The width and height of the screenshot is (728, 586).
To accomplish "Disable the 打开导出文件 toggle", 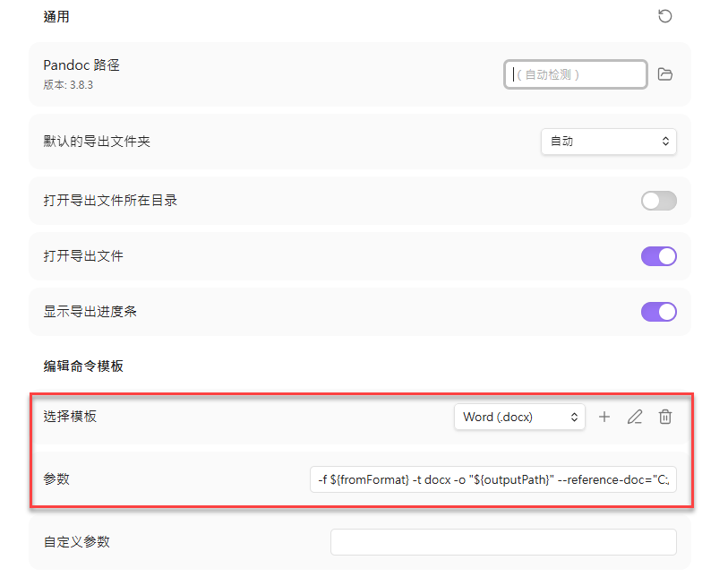I will (658, 256).
